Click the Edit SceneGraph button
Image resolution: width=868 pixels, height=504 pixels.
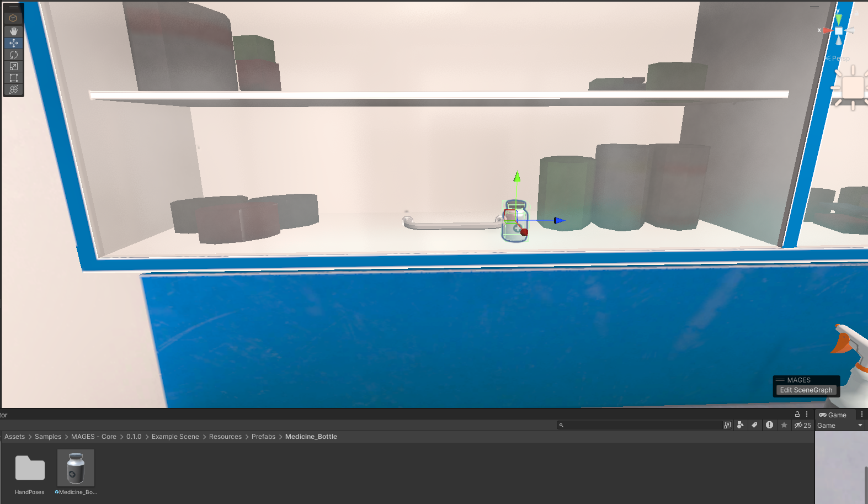tap(806, 390)
